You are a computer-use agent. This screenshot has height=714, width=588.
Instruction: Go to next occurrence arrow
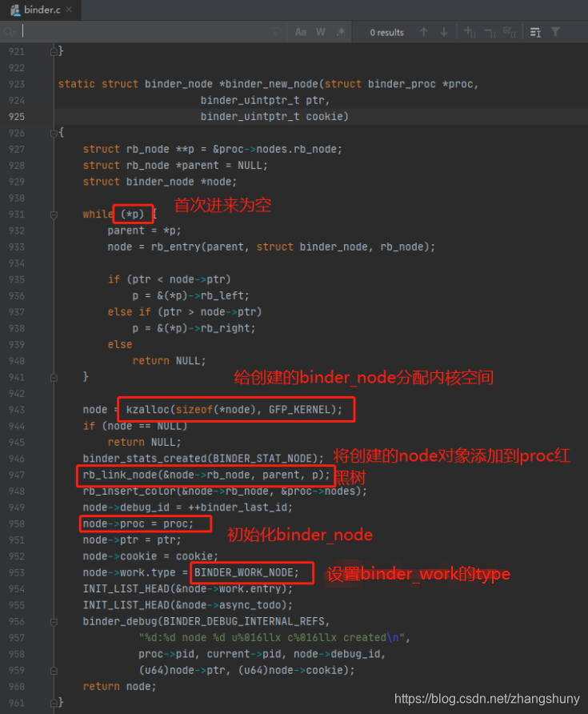click(x=444, y=32)
